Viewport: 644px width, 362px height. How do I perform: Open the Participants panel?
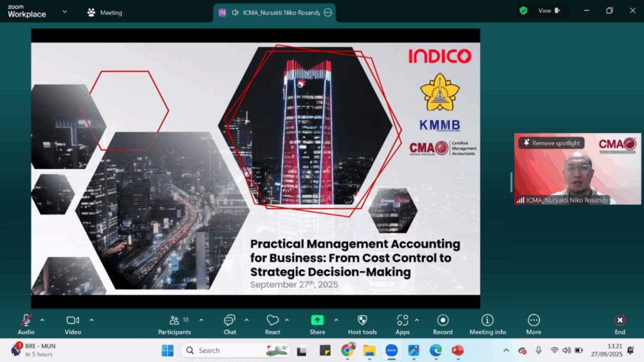(x=174, y=324)
